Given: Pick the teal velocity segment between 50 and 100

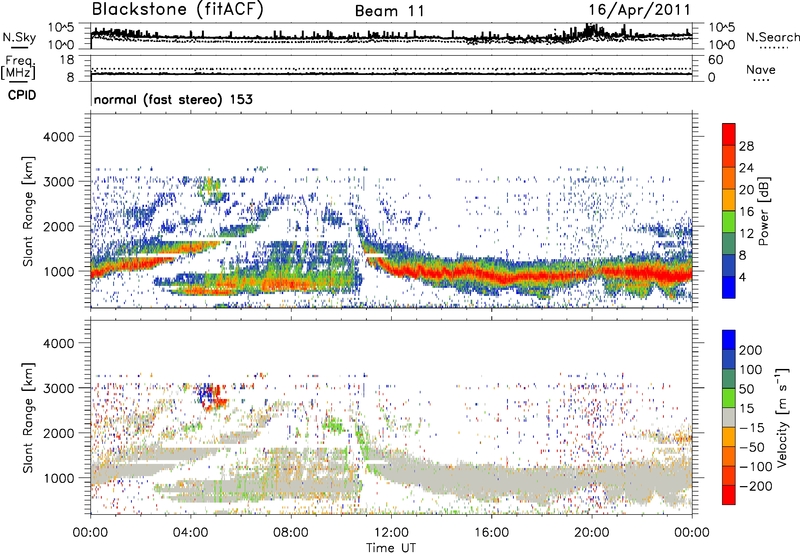Looking at the screenshot, I should [729, 379].
